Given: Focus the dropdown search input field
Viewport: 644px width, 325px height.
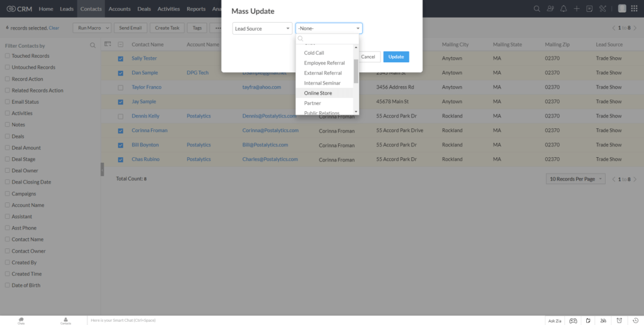Looking at the screenshot, I should click(327, 38).
